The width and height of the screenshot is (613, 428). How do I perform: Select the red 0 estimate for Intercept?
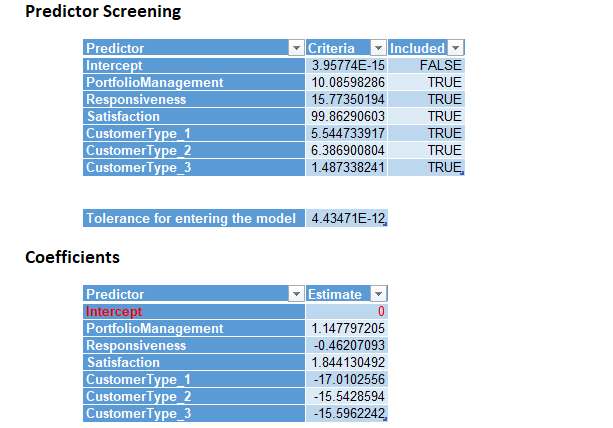346,311
